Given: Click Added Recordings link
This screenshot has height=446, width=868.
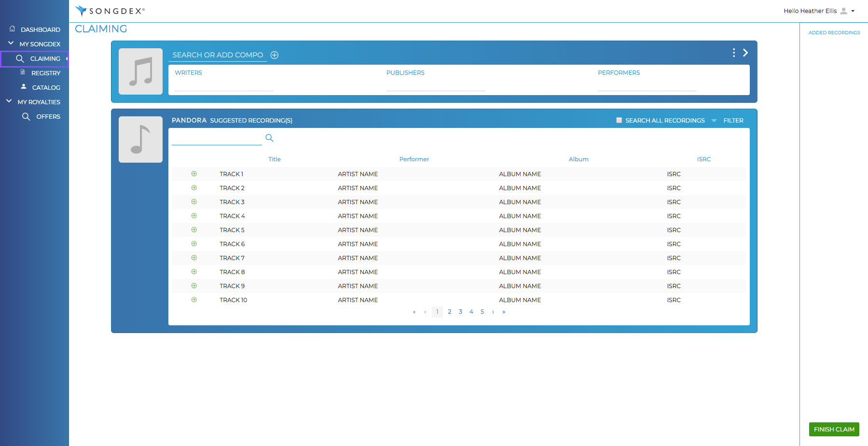Looking at the screenshot, I should pos(834,32).
